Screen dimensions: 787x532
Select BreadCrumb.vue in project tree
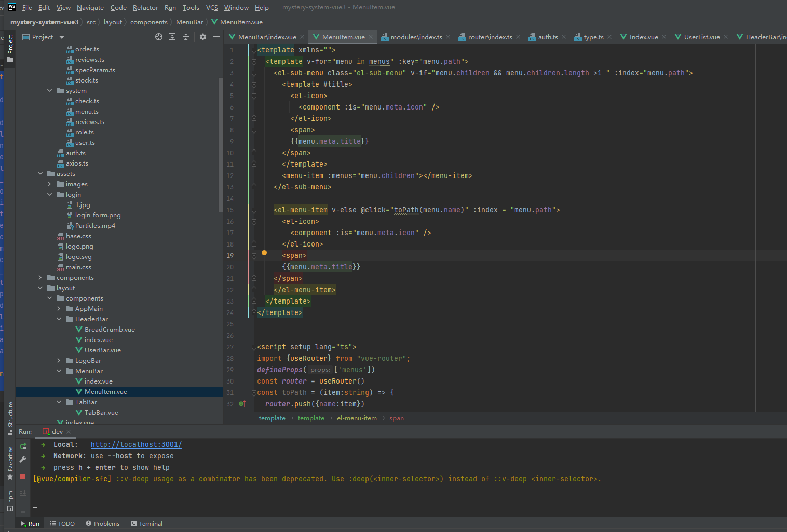click(110, 329)
